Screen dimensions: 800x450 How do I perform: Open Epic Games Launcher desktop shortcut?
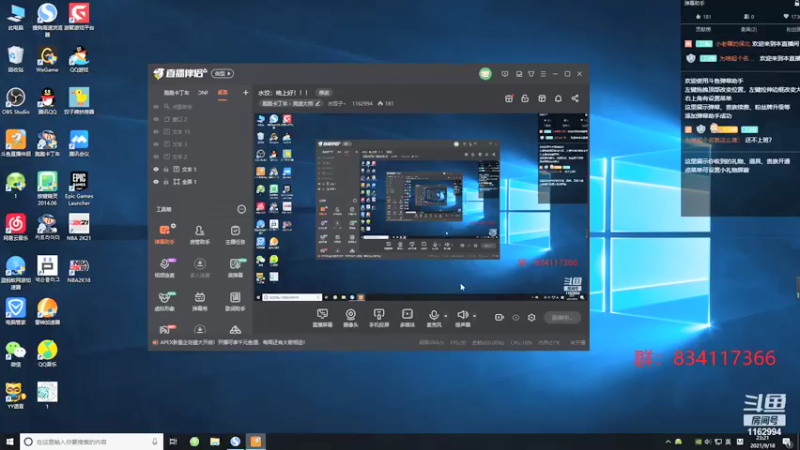pyautogui.click(x=79, y=188)
